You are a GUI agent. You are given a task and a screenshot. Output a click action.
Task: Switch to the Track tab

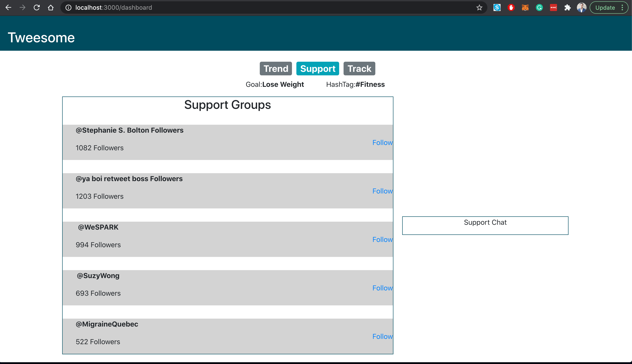tap(359, 69)
